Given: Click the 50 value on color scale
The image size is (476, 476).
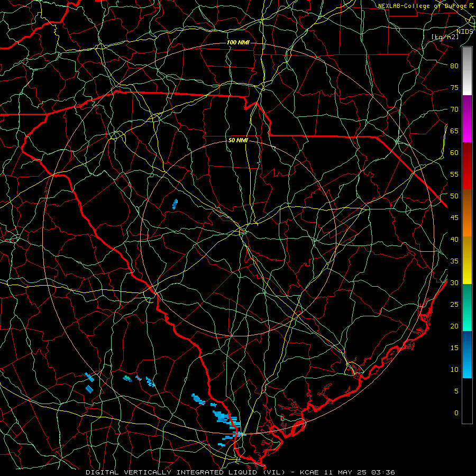Looking at the screenshot, I should [x=454, y=196].
